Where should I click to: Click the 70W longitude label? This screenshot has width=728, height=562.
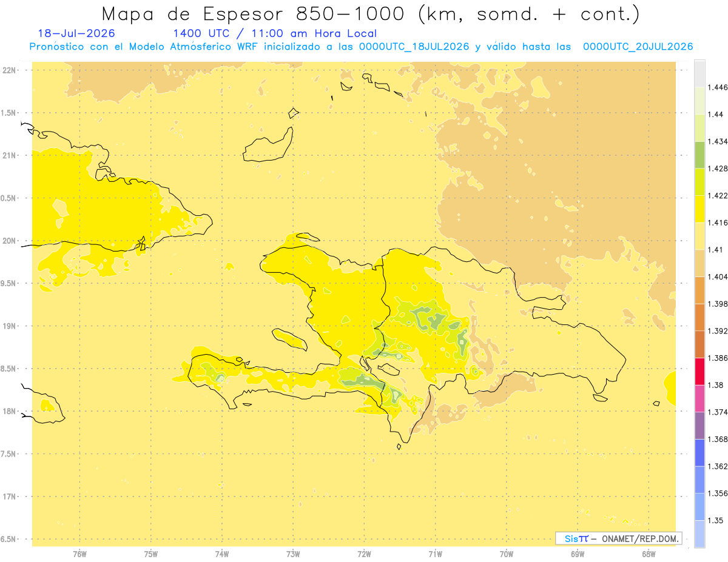tap(507, 554)
